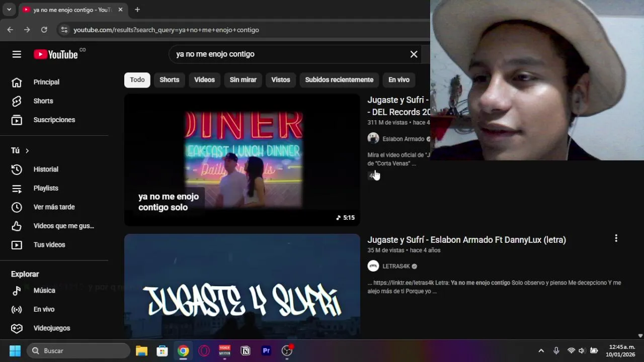The width and height of the screenshot is (644, 362).
Task: Open File Explorer from taskbar
Action: [x=141, y=350]
